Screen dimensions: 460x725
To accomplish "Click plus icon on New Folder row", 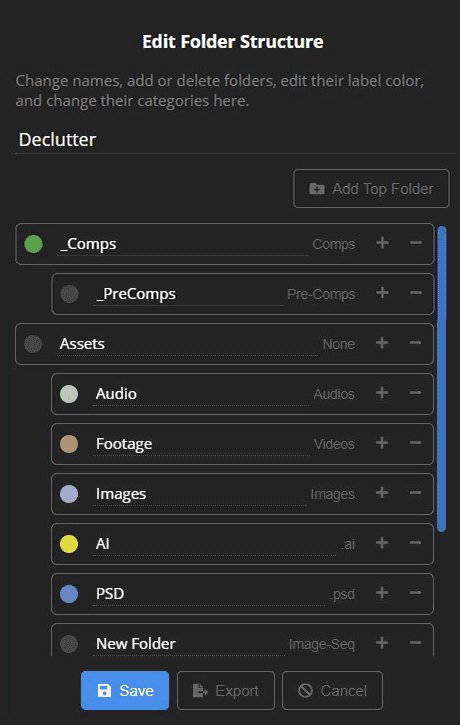I will point(382,642).
